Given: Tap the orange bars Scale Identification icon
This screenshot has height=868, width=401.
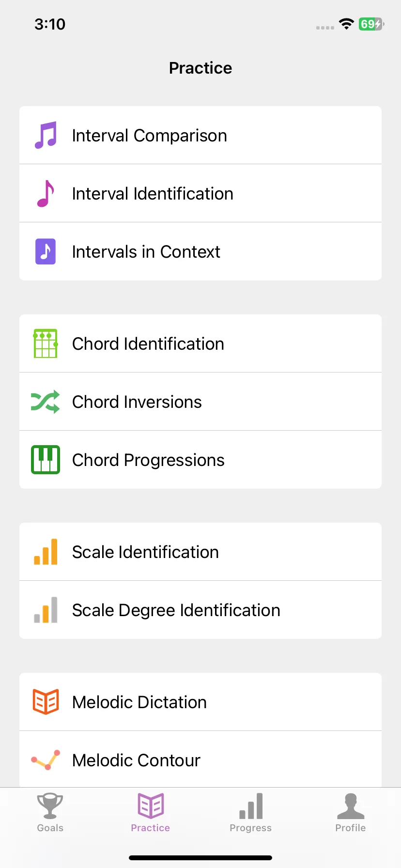Looking at the screenshot, I should pos(46,552).
